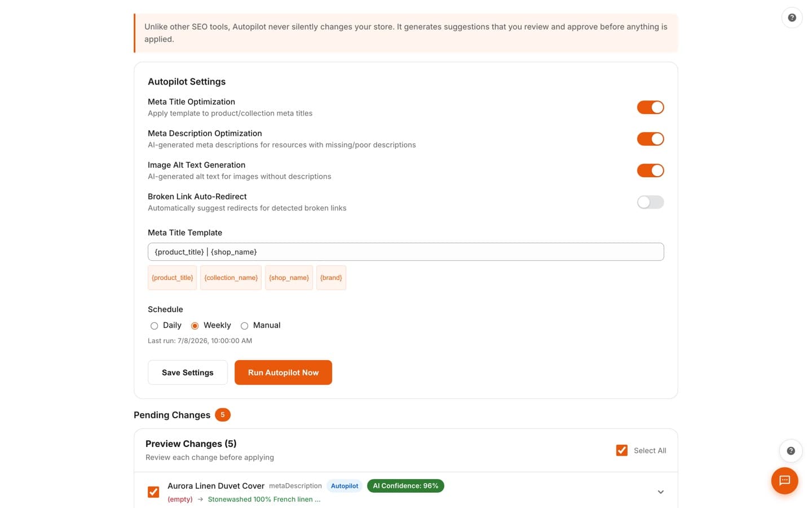Disable Meta Title Optimization toggle
This screenshot has width=812, height=508.
coord(650,107)
